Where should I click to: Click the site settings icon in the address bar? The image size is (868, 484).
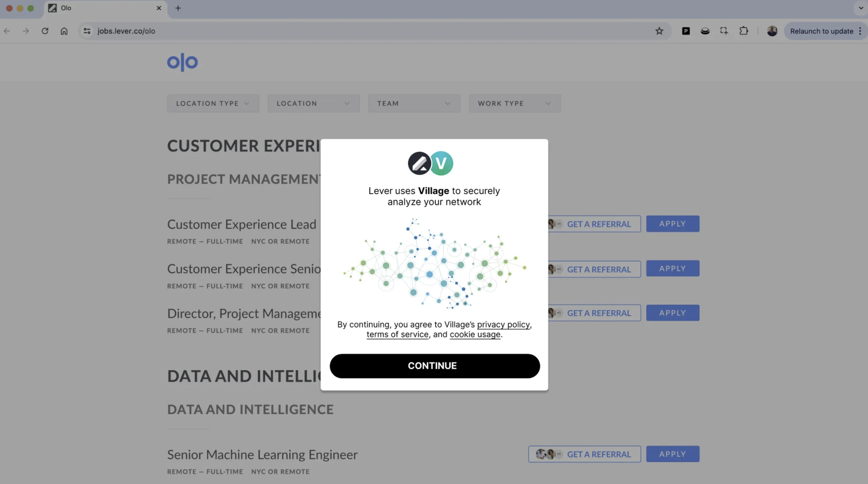point(87,31)
